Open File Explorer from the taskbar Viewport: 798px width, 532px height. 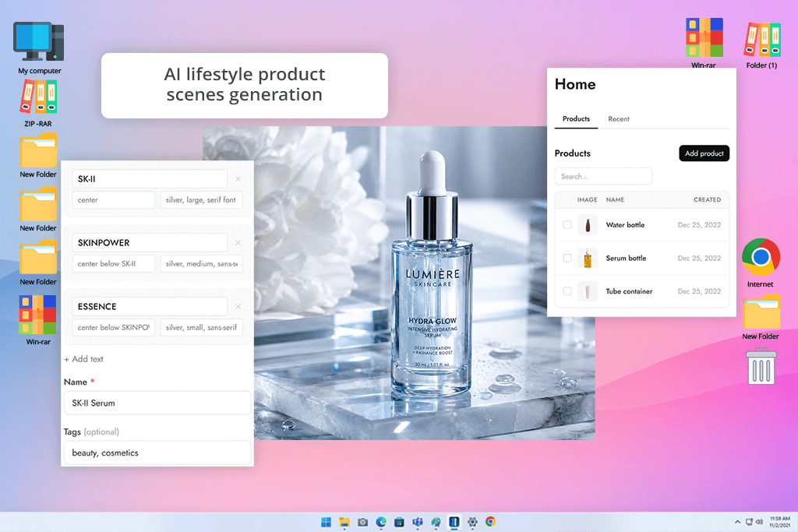click(344, 522)
